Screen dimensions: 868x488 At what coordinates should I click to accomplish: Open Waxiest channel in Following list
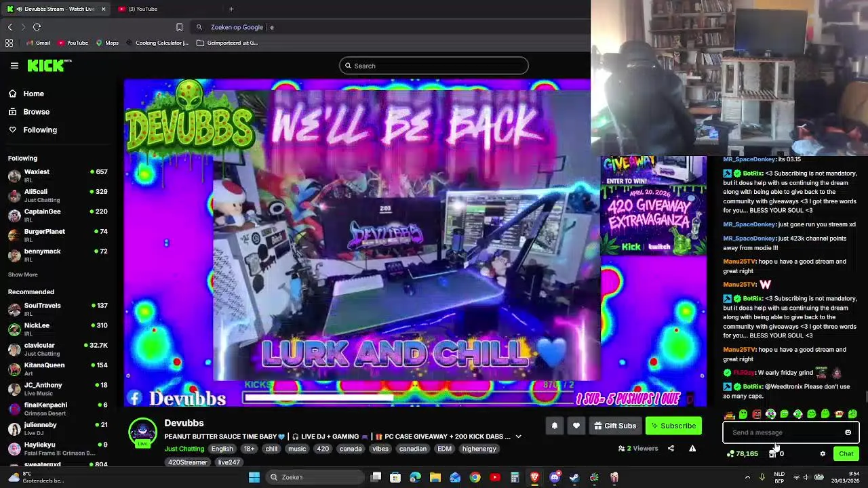(x=58, y=176)
